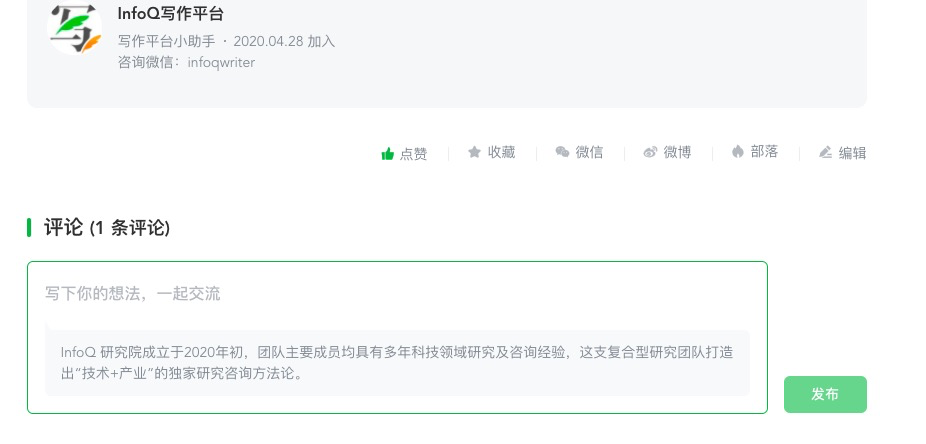Click the Weibo share icon
The image size is (926, 444).
pos(650,152)
